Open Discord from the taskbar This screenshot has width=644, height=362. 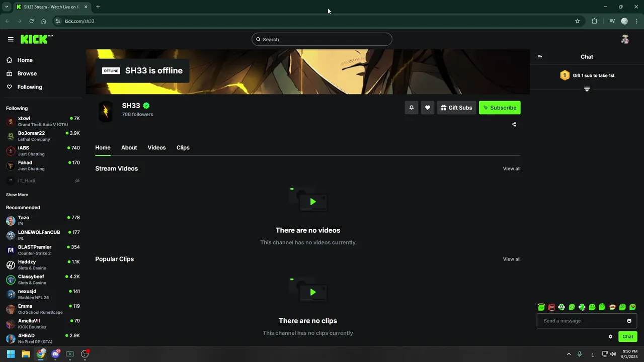[55, 354]
